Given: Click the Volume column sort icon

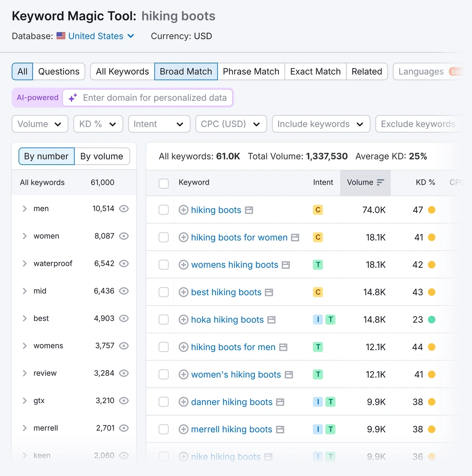Looking at the screenshot, I should pyautogui.click(x=380, y=182).
